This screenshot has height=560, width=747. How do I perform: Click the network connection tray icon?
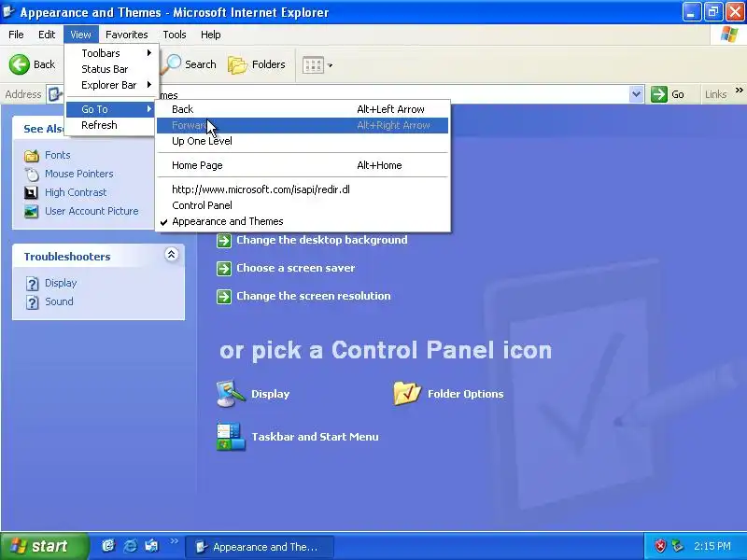pos(677,546)
